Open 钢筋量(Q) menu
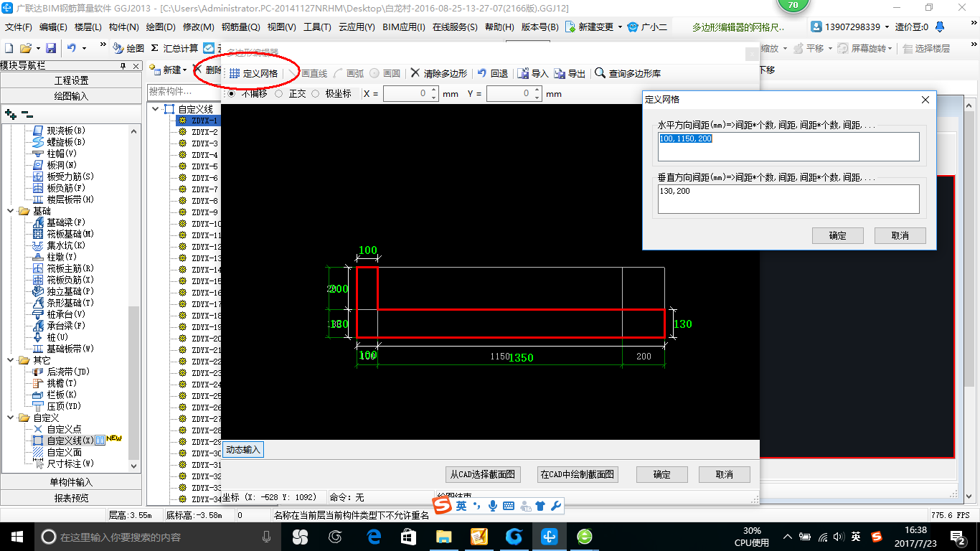The width and height of the screenshot is (980, 551). tap(240, 27)
